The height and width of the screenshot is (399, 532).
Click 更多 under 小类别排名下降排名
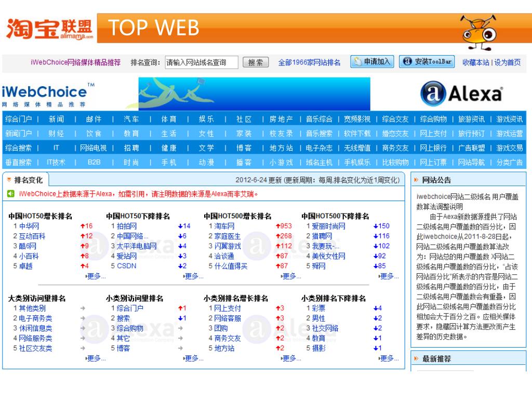(389, 358)
